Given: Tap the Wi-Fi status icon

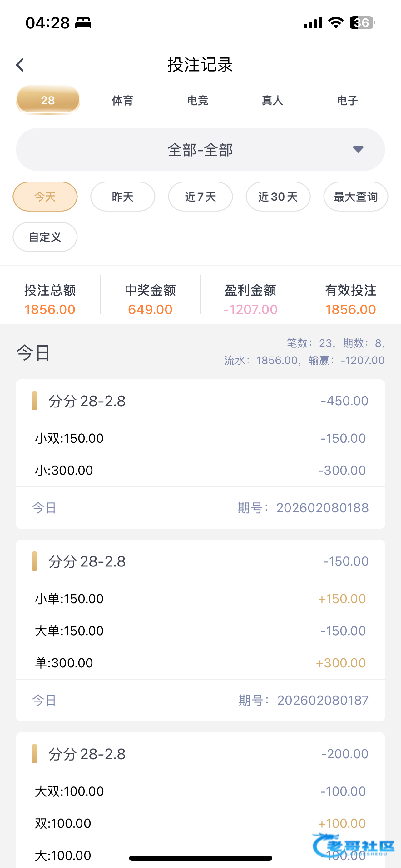Looking at the screenshot, I should pos(336,22).
